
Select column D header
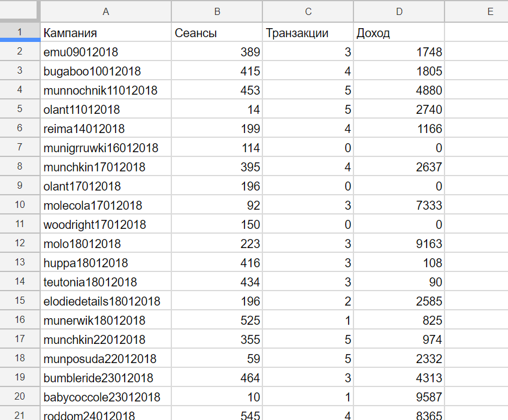[x=399, y=11]
